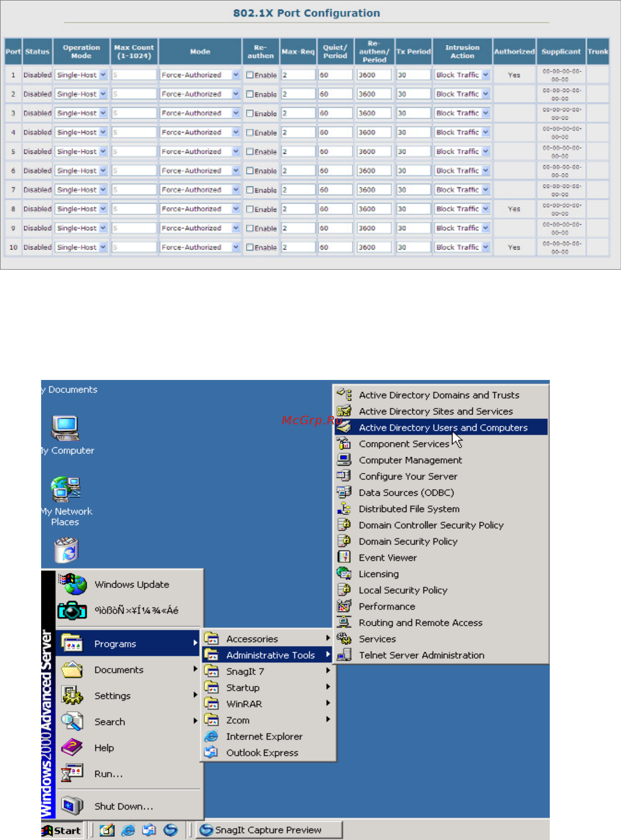
Task: Click Windows Update globe icon
Action: tap(73, 584)
